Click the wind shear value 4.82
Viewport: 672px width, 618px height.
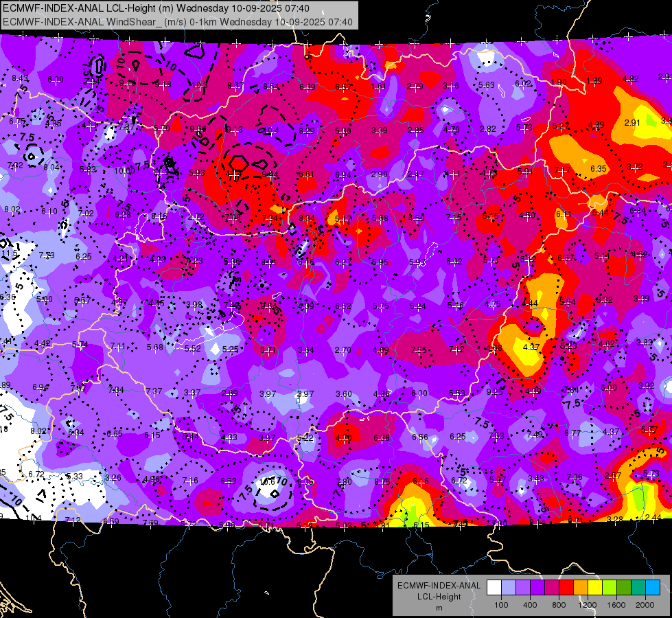(630, 79)
